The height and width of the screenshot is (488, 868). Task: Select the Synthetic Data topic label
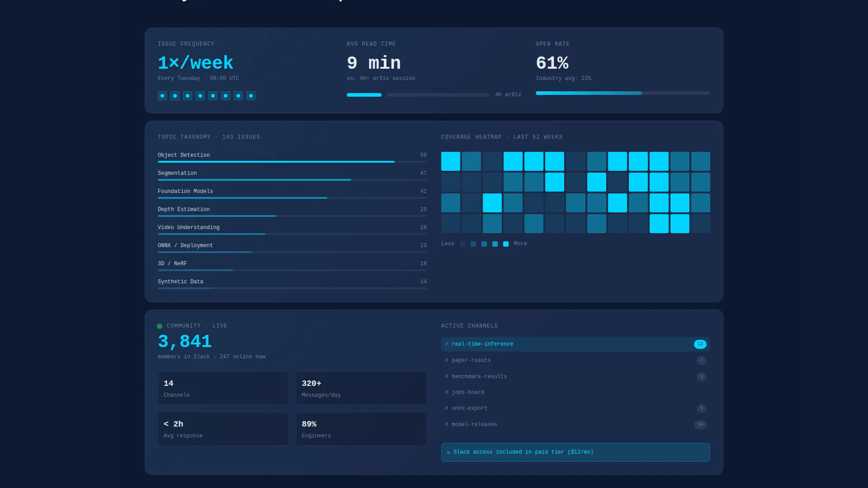180,282
